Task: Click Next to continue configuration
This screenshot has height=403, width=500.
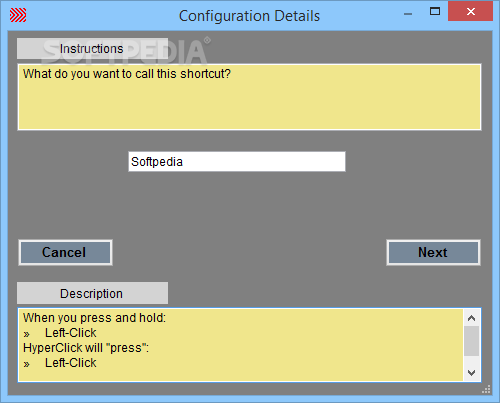Action: coord(433,252)
